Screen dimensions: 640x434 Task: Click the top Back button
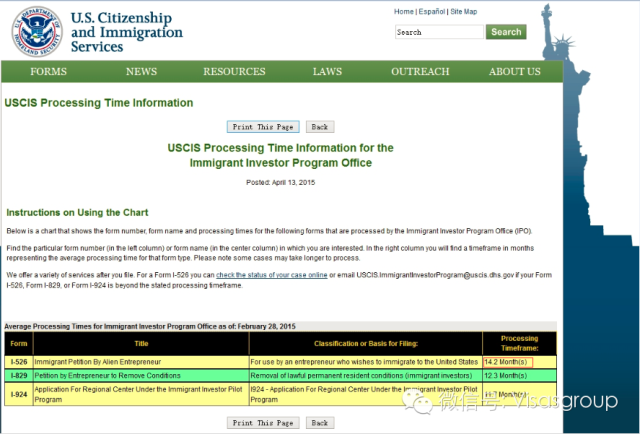[320, 127]
